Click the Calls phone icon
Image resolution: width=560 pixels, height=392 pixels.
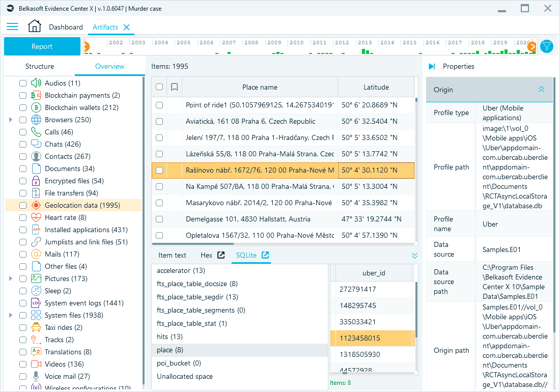pos(36,132)
